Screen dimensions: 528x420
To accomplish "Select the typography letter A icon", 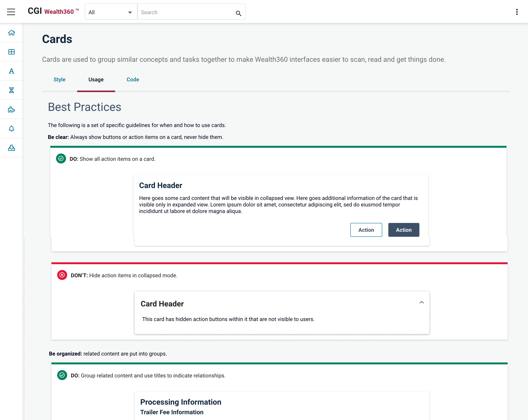I will 12,71.
